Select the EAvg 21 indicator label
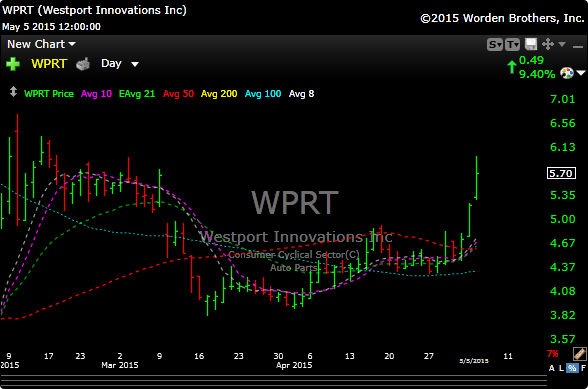This screenshot has height=389, width=588. click(x=137, y=94)
